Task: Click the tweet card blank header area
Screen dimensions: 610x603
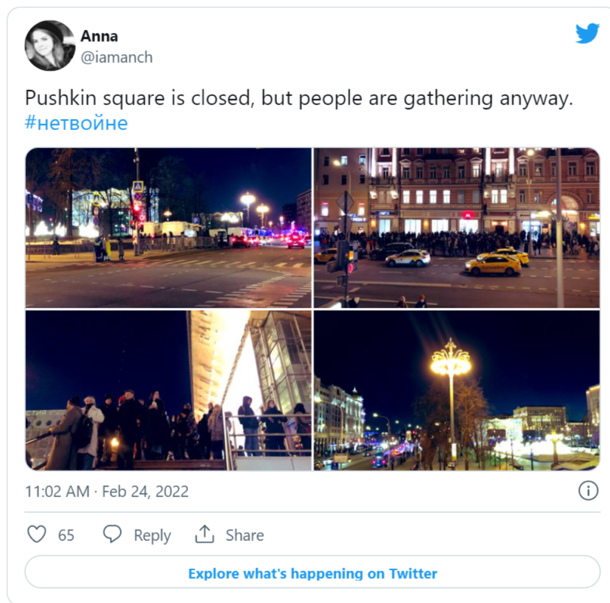Action: tap(350, 45)
